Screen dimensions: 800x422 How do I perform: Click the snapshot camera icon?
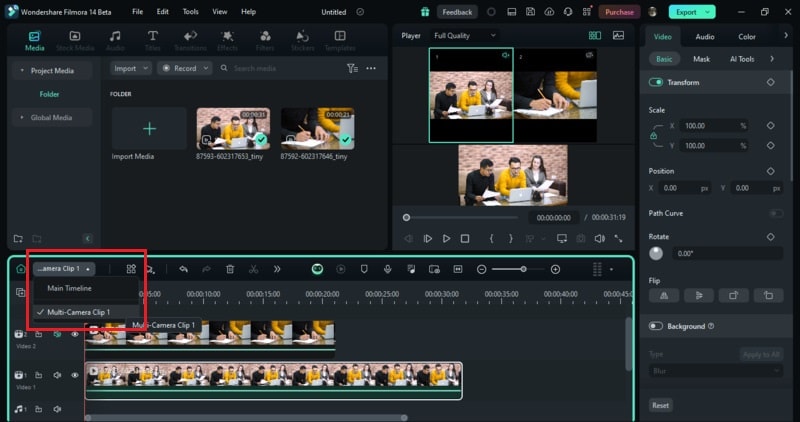pyautogui.click(x=581, y=239)
